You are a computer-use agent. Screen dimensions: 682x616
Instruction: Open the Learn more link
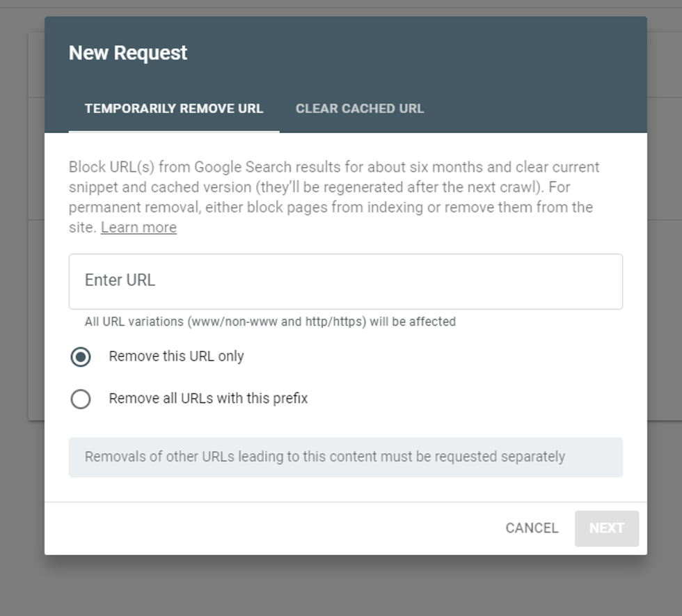138,228
